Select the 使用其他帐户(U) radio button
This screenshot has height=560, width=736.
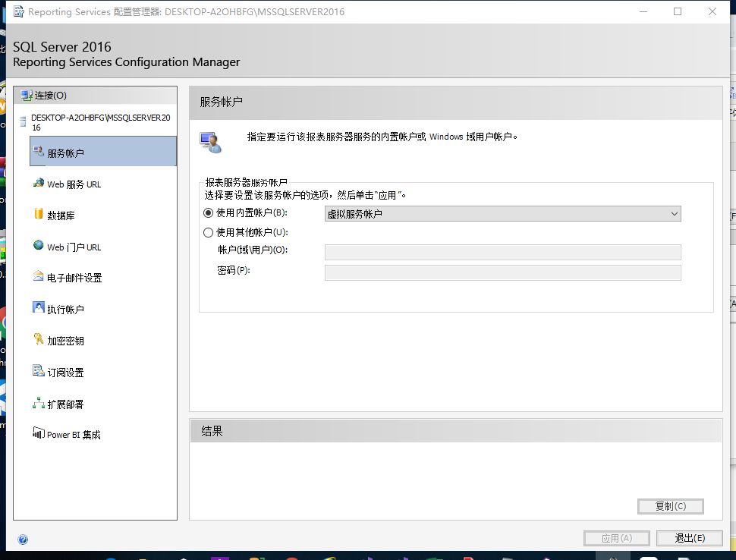208,232
